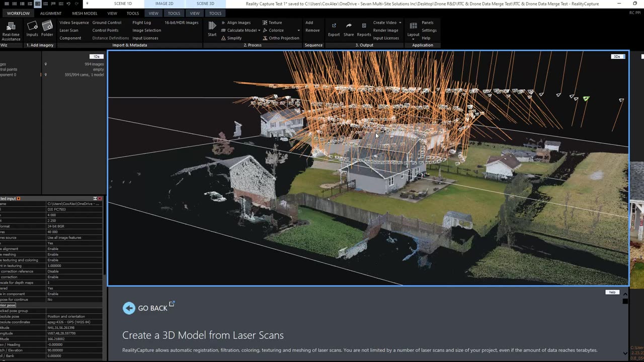Click the help label of lower pane
Screen dimensions: 644x362
pyautogui.click(x=612, y=292)
